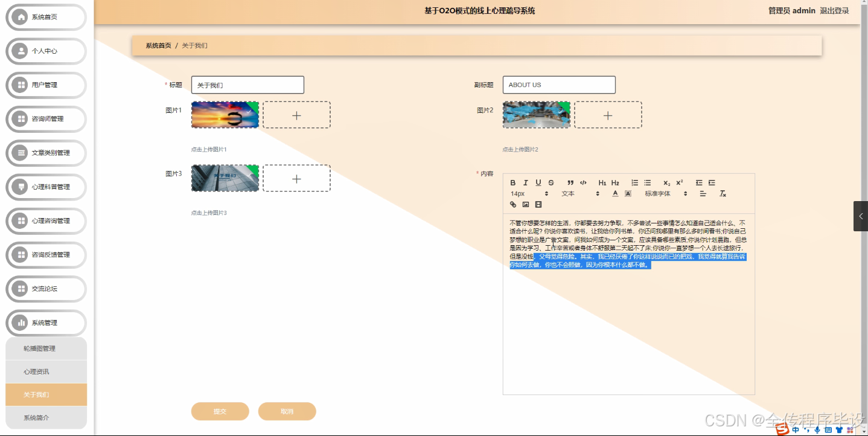
Task: Click the insert link icon in editor
Action: [x=513, y=204]
